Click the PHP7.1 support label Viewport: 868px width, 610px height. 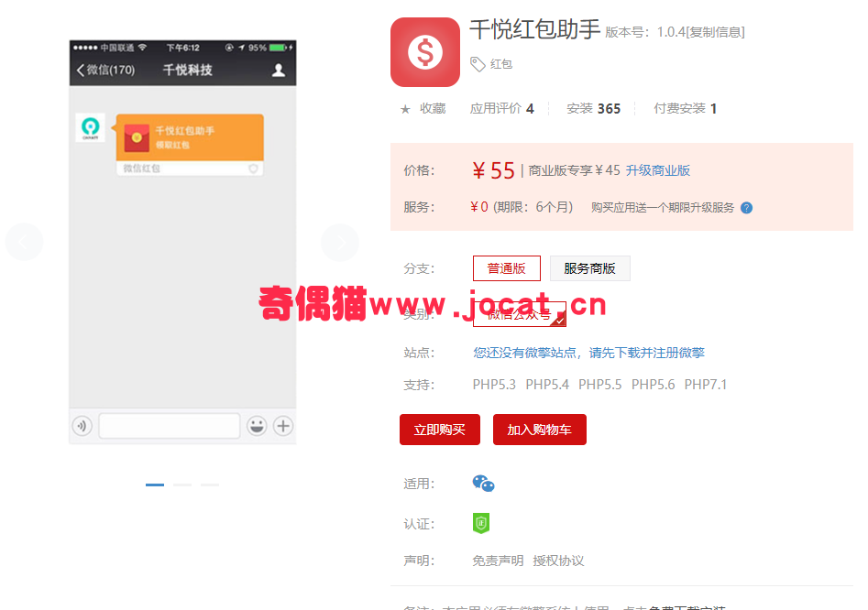pyautogui.click(x=705, y=385)
